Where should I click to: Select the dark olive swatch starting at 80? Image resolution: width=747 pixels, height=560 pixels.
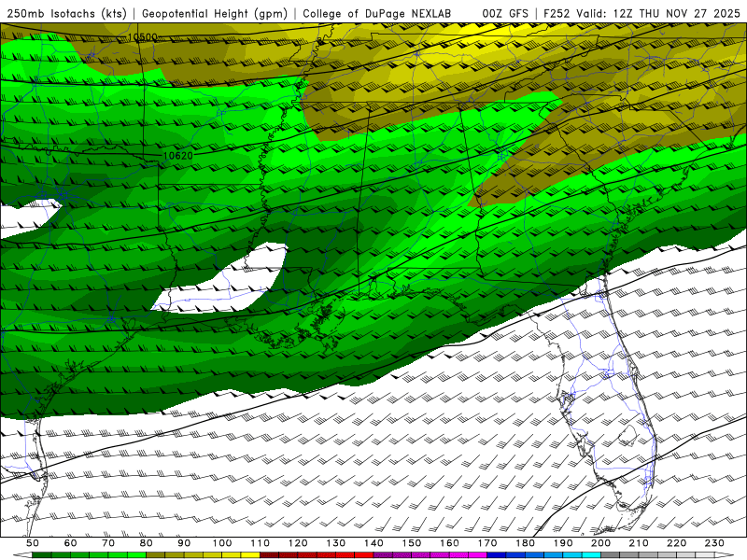(x=156, y=555)
